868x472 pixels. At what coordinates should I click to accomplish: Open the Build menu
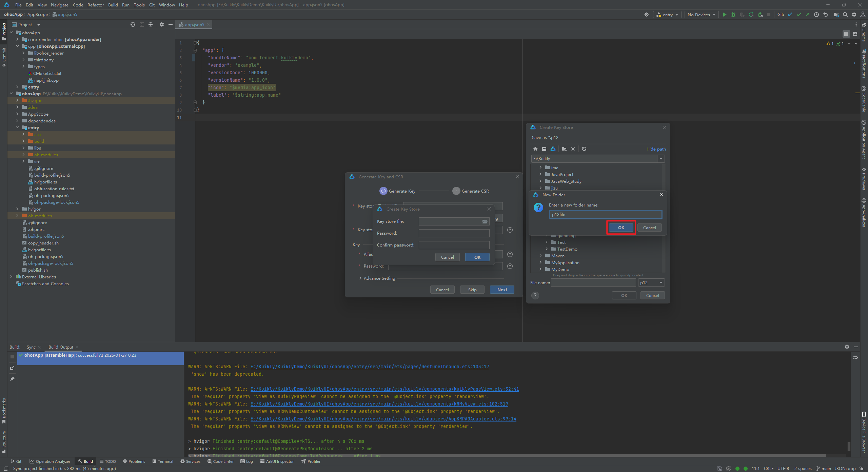[x=113, y=5]
